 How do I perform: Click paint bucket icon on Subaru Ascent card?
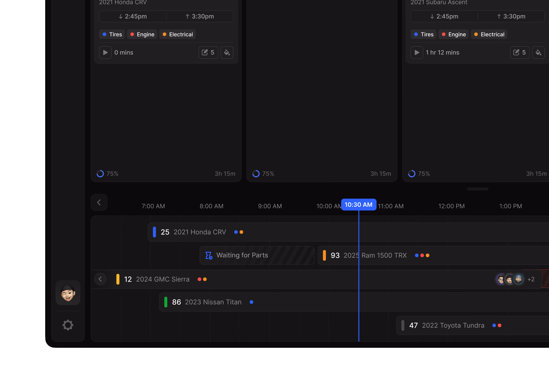pyautogui.click(x=538, y=53)
